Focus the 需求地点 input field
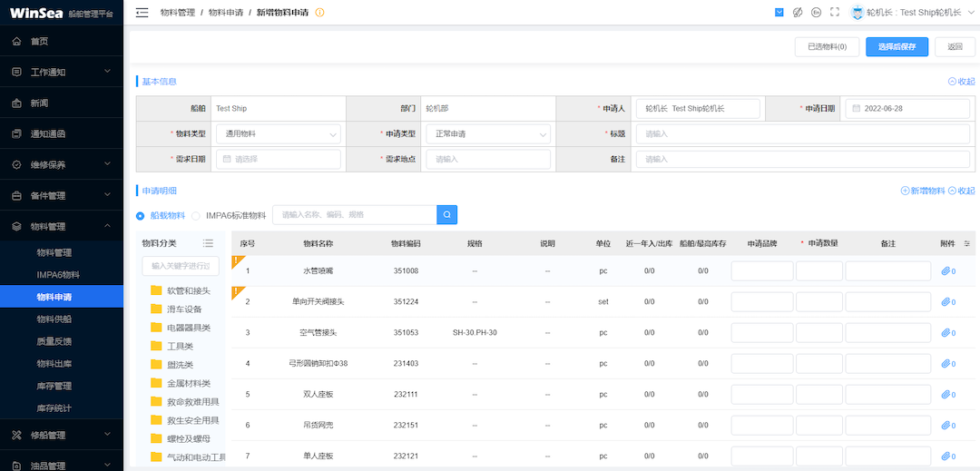The width and height of the screenshot is (980, 471). pyautogui.click(x=488, y=160)
